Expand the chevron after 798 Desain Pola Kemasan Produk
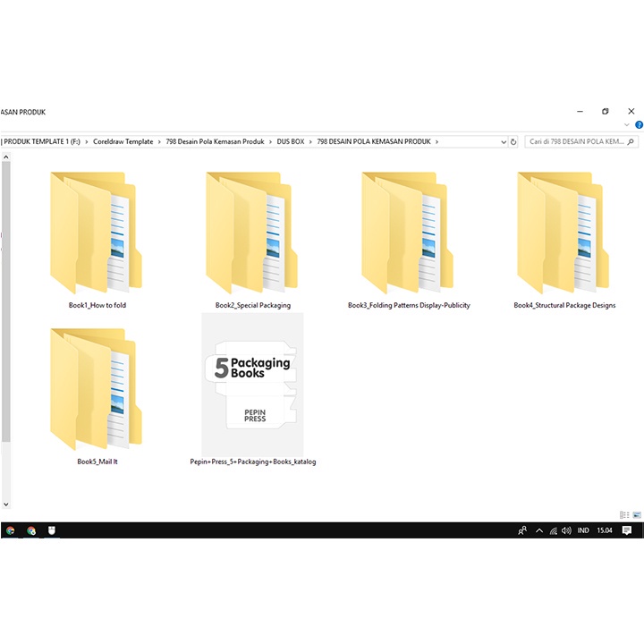 (x=270, y=142)
